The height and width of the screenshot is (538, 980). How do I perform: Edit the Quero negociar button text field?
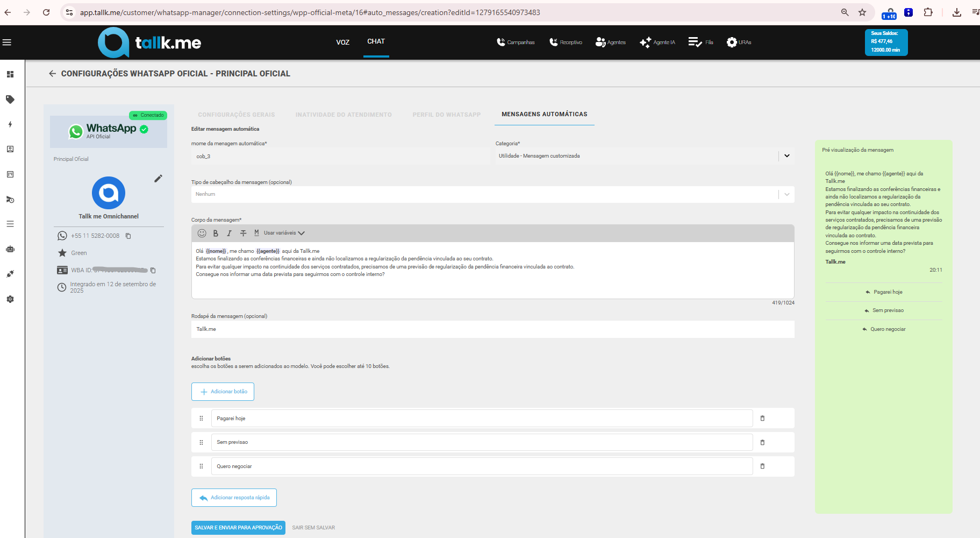tap(482, 466)
